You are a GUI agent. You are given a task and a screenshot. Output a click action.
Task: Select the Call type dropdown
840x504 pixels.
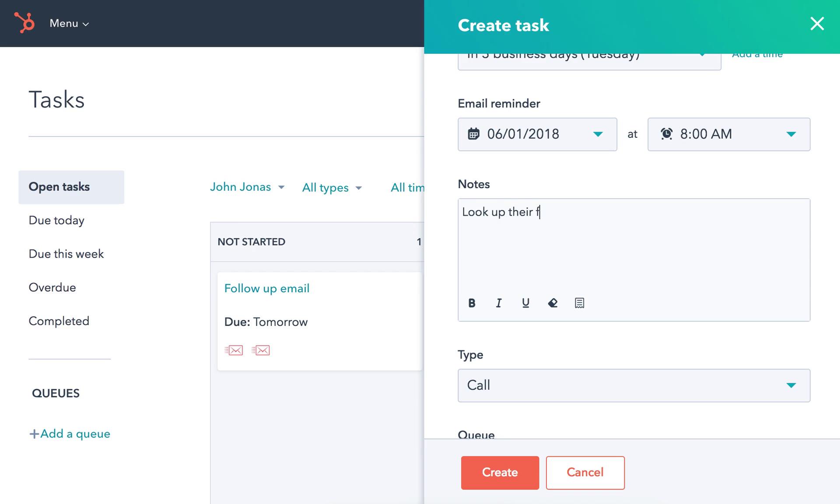pos(633,385)
